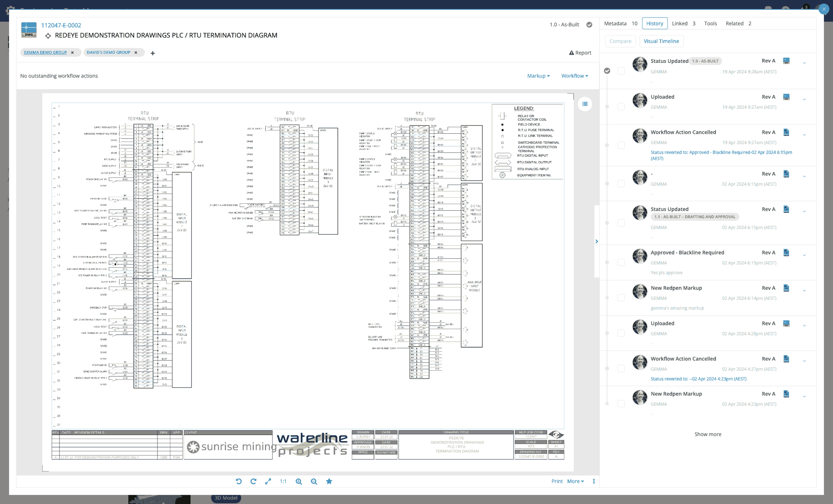Image resolution: width=833 pixels, height=504 pixels.
Task: Zoom in on the drawing
Action: 299,481
